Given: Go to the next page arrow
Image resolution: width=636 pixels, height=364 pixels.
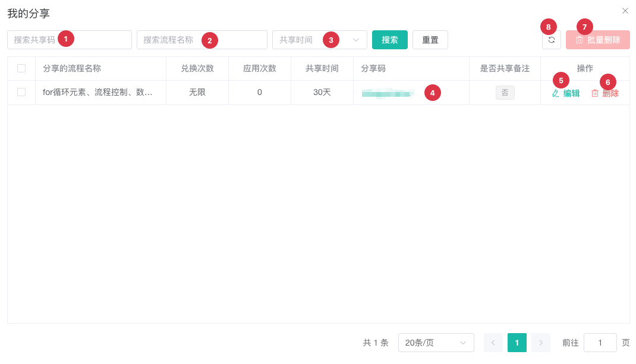Looking at the screenshot, I should 541,343.
